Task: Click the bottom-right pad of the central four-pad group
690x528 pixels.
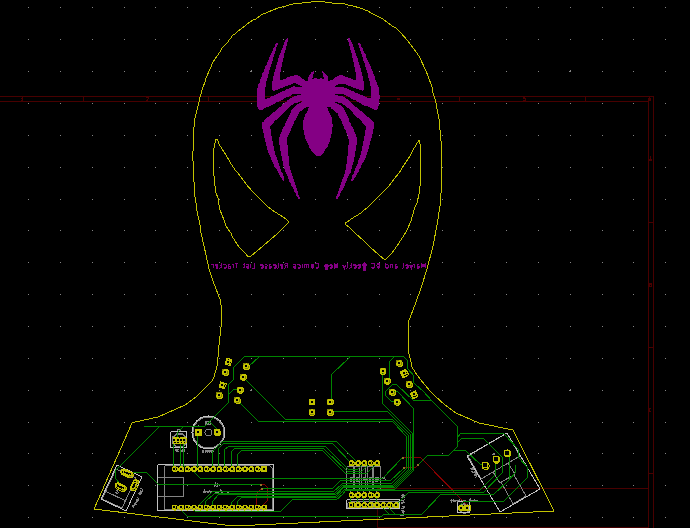Action: coord(330,412)
